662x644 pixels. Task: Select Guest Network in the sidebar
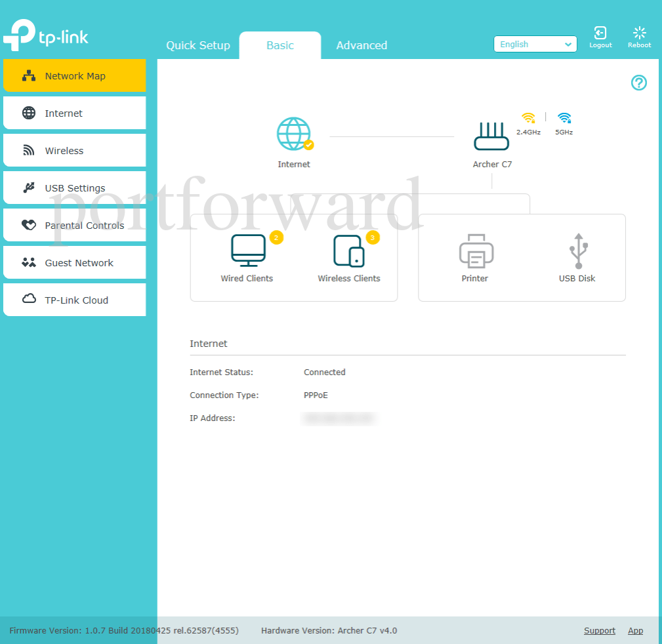click(74, 262)
